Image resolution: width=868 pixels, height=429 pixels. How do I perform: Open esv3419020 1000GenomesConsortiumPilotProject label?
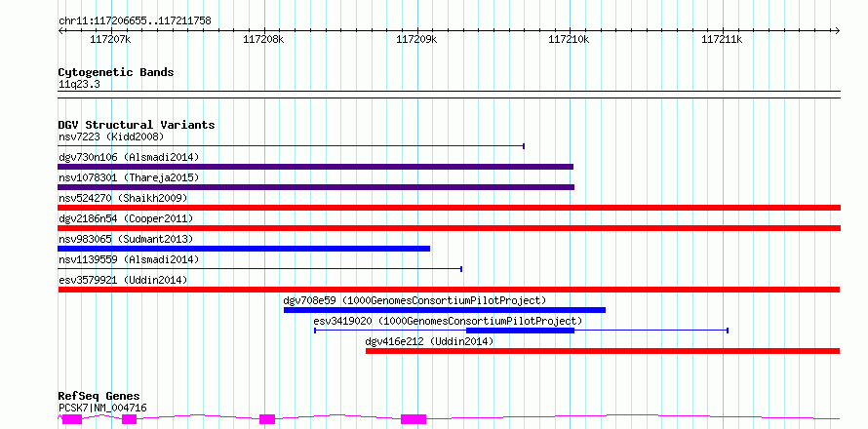pos(448,321)
